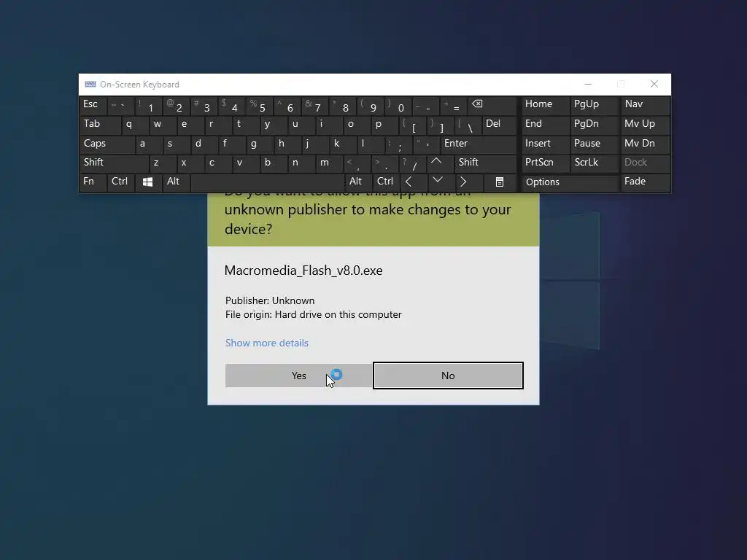The image size is (747, 560).
Task: Click the letter t key
Action: [x=245, y=125]
